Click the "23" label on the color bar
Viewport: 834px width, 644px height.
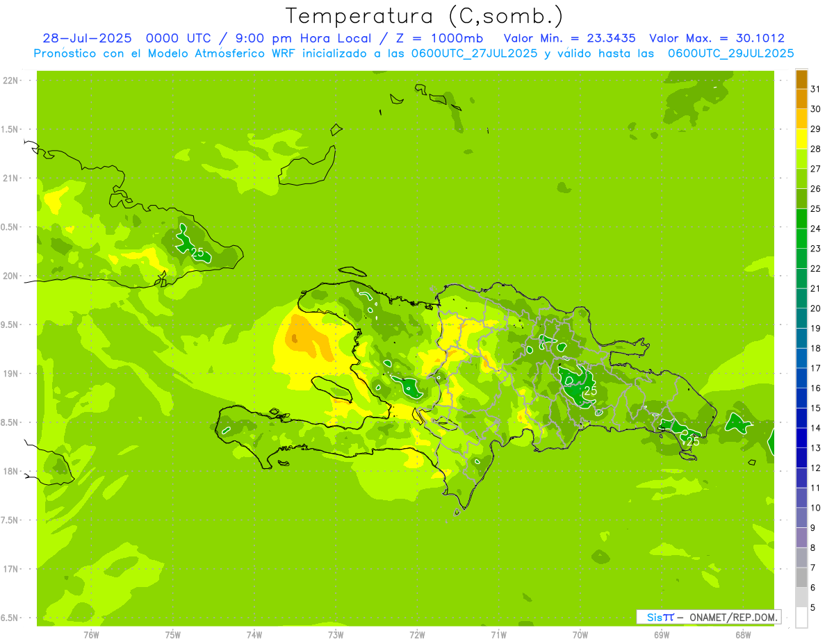[x=815, y=249]
